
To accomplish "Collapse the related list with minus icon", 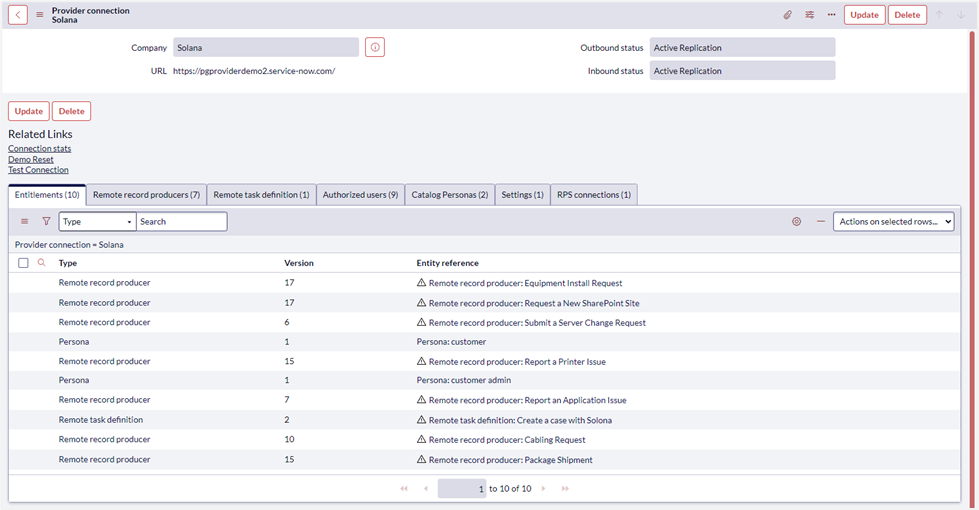I will [x=820, y=222].
